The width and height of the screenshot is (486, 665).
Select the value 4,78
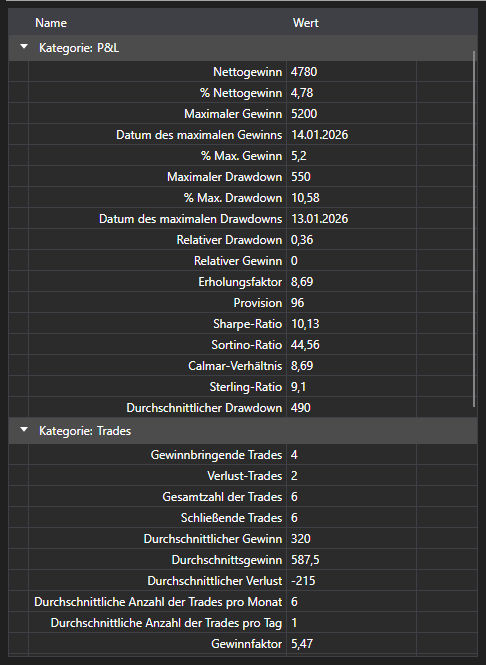tap(302, 93)
